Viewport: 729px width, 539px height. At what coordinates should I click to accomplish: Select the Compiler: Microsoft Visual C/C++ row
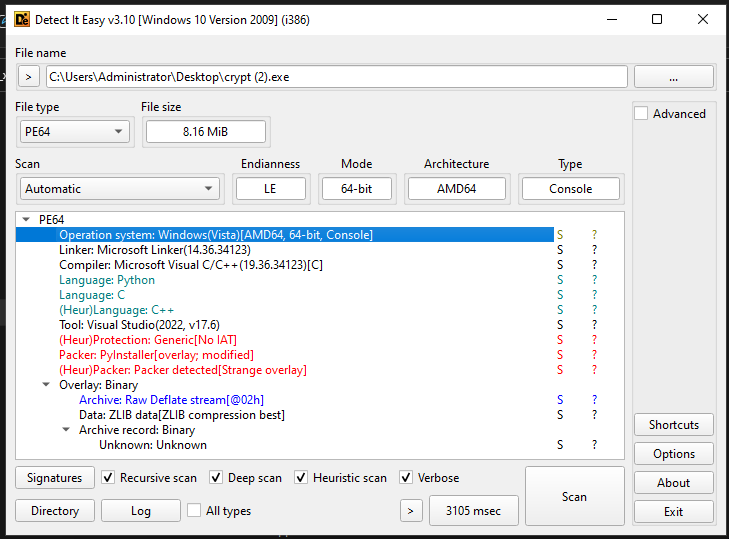pos(190,265)
